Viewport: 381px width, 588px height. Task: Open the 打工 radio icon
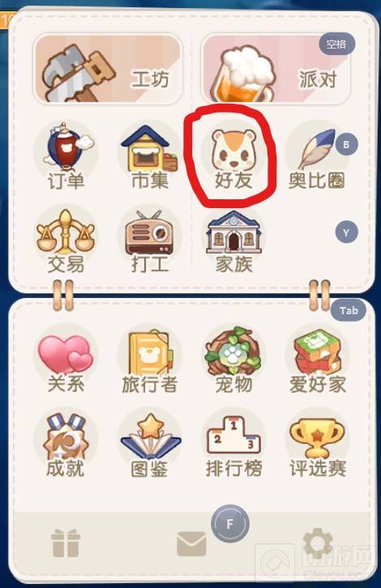pyautogui.click(x=149, y=240)
